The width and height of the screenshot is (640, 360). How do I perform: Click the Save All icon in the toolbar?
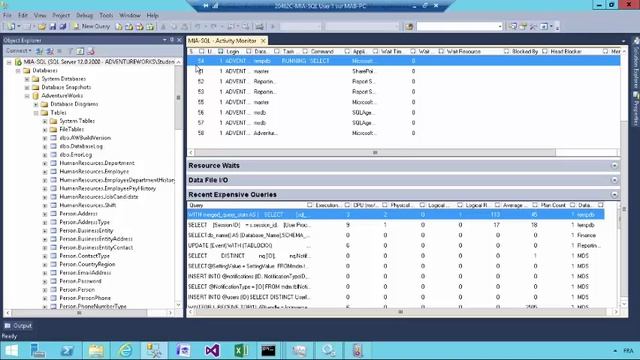click(63, 27)
